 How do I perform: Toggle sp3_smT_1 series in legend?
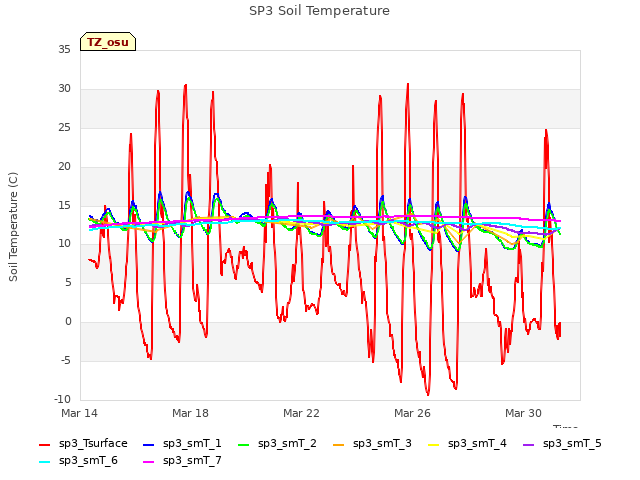[182, 443]
